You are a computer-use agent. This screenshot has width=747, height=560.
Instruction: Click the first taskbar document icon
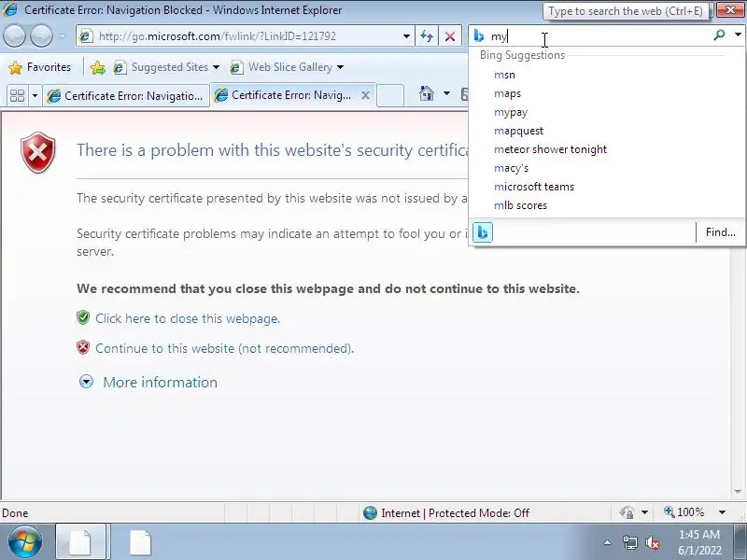[80, 542]
